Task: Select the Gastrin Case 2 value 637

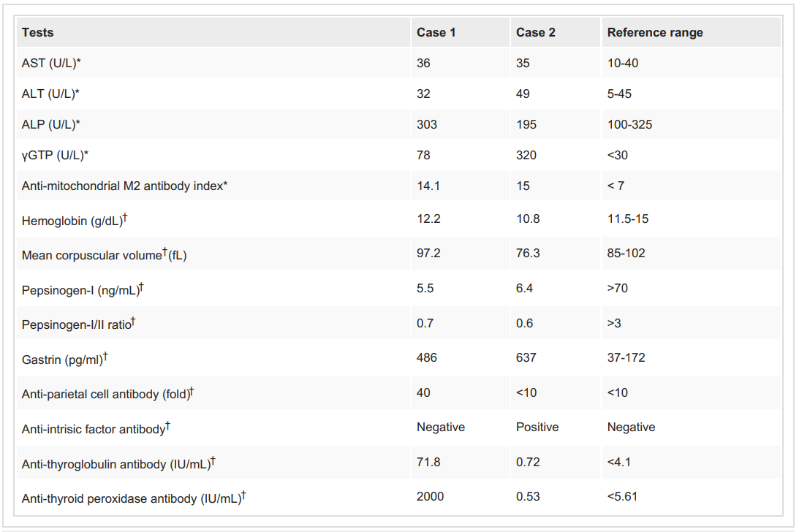Action: point(526,357)
